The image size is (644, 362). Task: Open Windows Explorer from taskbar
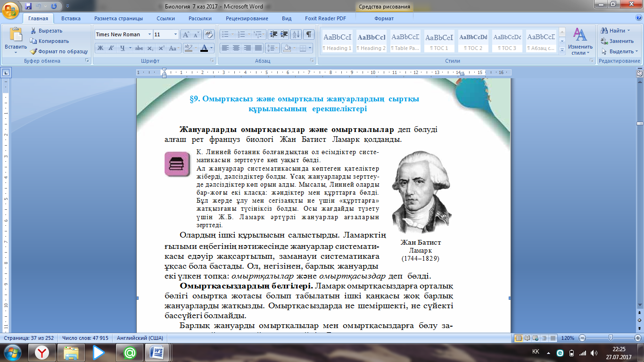click(x=71, y=352)
